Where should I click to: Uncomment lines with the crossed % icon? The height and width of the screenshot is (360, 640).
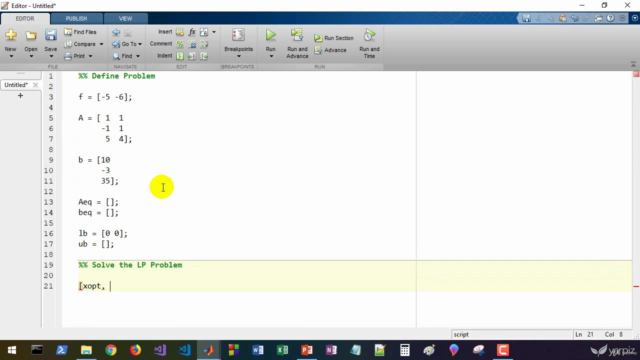192,44
